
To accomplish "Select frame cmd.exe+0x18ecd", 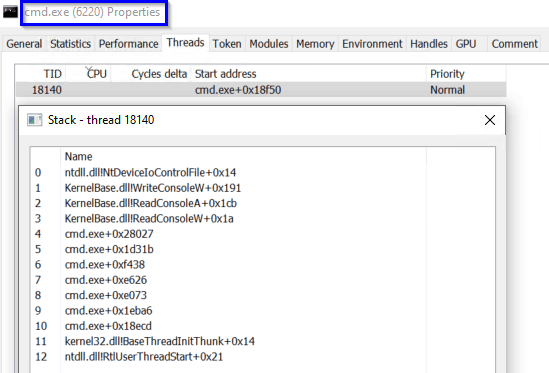I will [x=108, y=326].
